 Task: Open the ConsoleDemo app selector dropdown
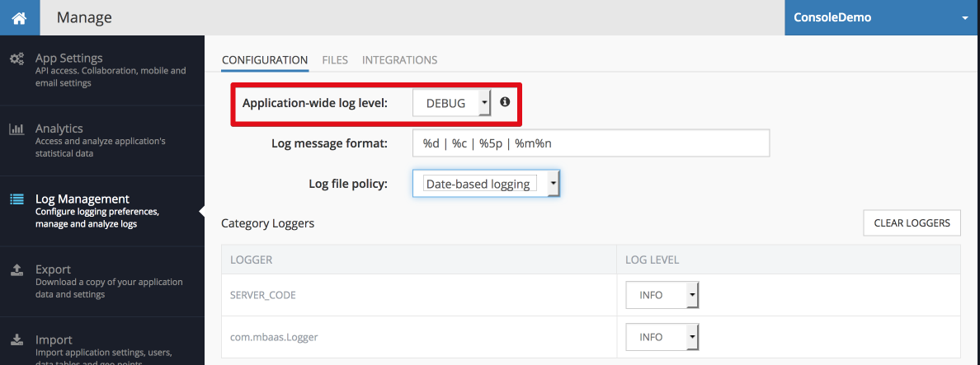pyautogui.click(x=882, y=17)
